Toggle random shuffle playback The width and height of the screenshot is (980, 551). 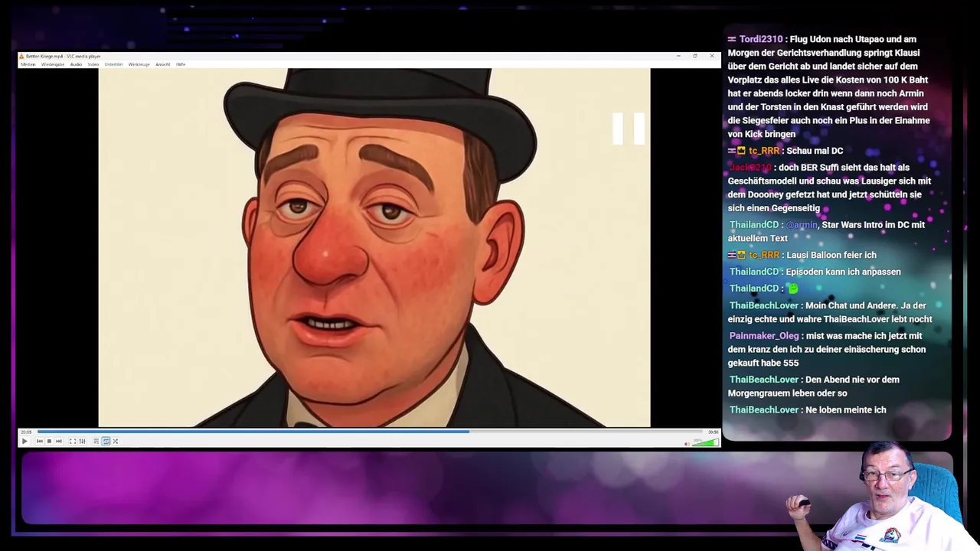point(116,441)
